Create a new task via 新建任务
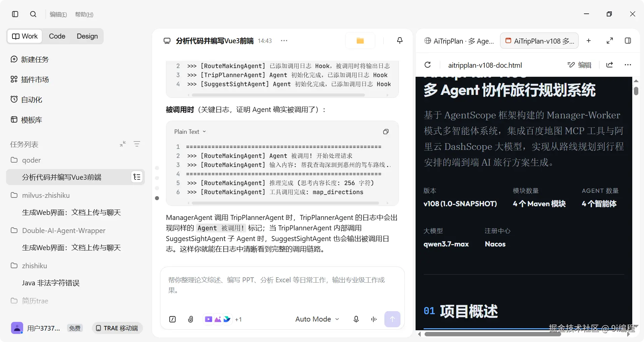 30,59
